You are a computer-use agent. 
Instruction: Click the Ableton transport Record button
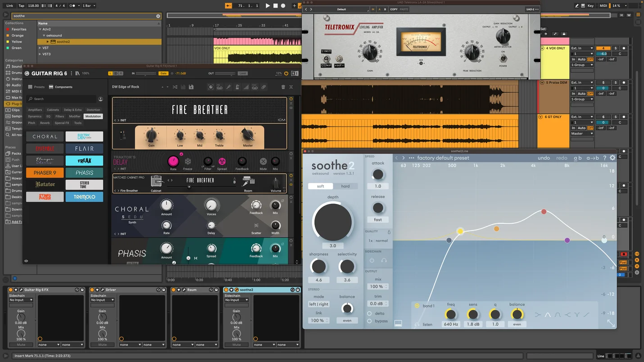pos(283,6)
